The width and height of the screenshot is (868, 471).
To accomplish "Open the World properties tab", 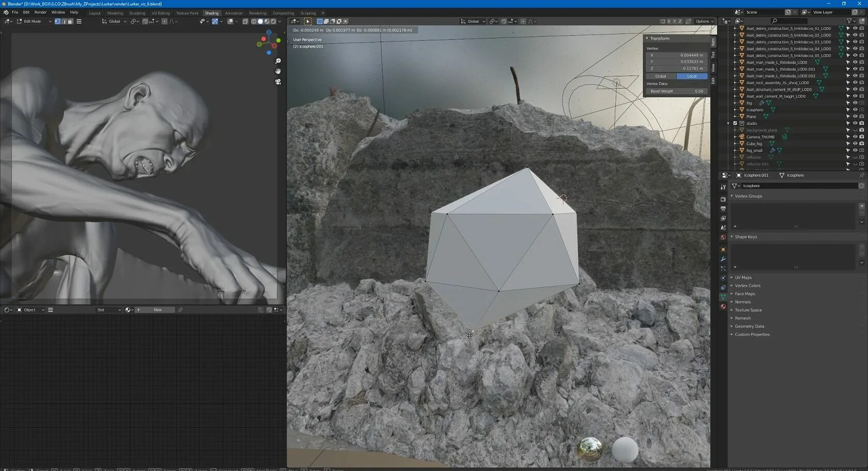I will pos(723,237).
